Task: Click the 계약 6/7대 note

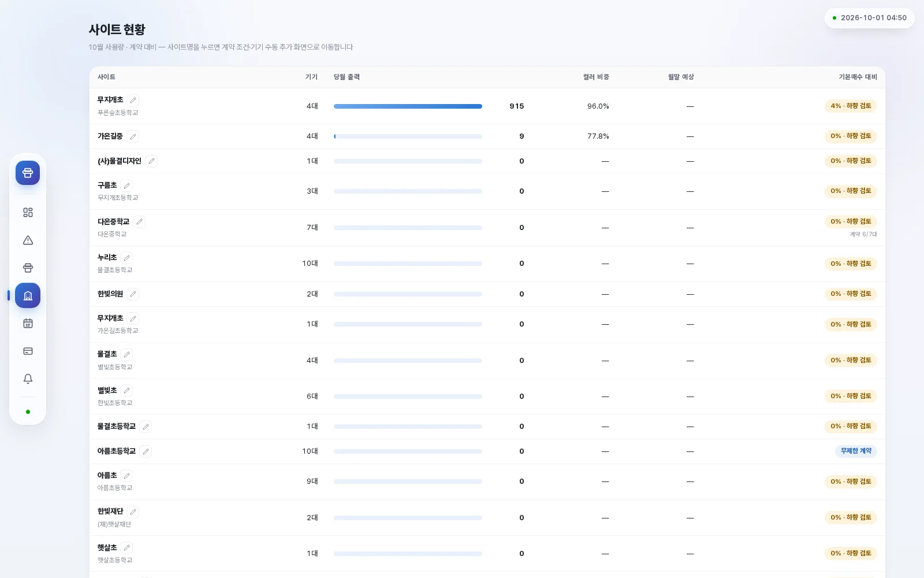Action: point(863,235)
